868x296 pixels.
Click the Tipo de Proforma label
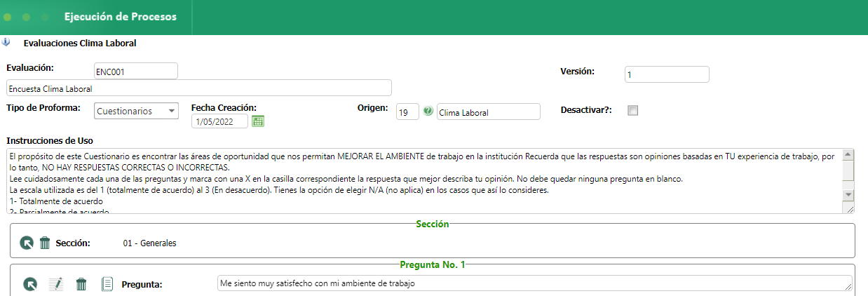click(43, 108)
